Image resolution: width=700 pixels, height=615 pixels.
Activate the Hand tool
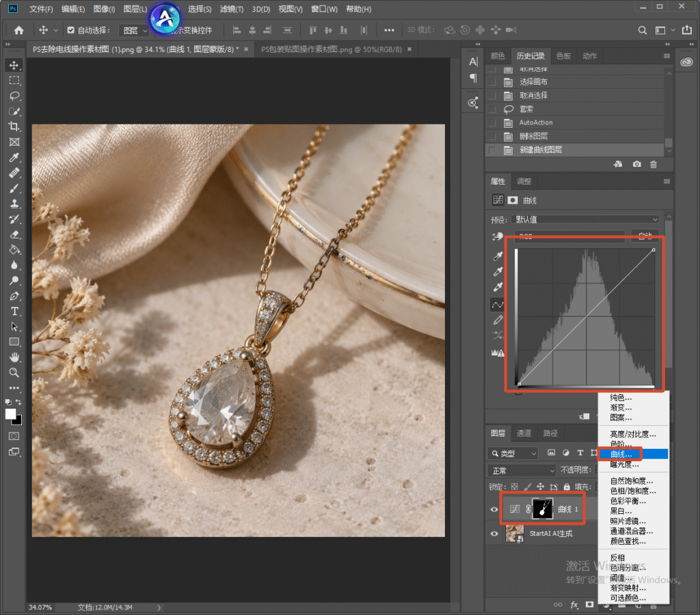[14, 357]
